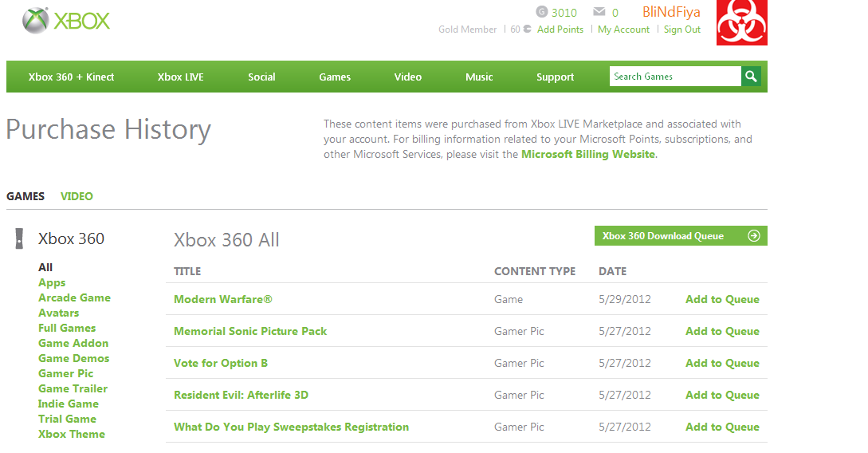Click the search magnifier button
Screen dimensions: 868x453
click(751, 77)
